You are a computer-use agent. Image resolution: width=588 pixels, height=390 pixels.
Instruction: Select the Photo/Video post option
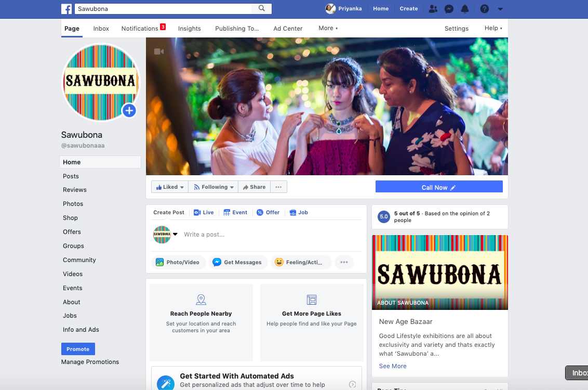click(178, 263)
